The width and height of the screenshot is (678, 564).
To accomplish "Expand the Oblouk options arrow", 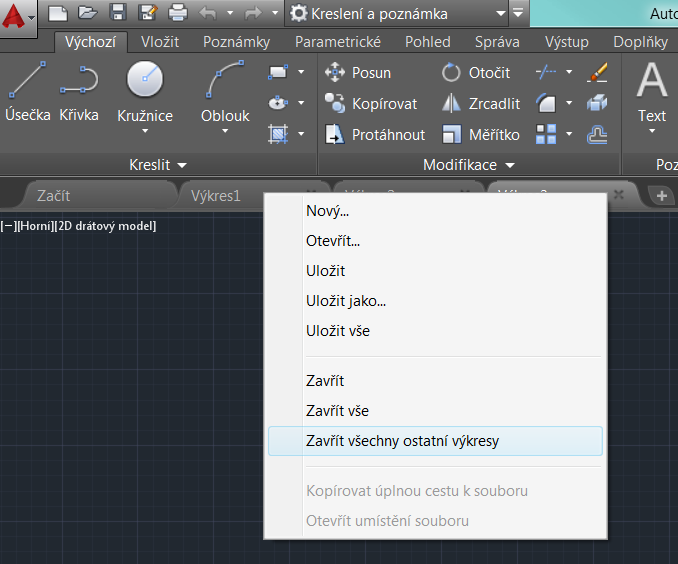I will coord(225,131).
